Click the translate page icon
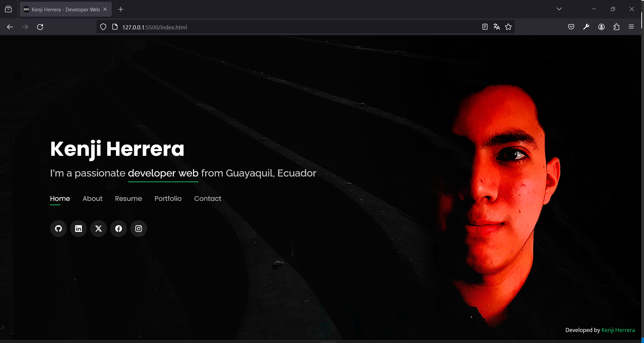This screenshot has height=343, width=644. [497, 27]
